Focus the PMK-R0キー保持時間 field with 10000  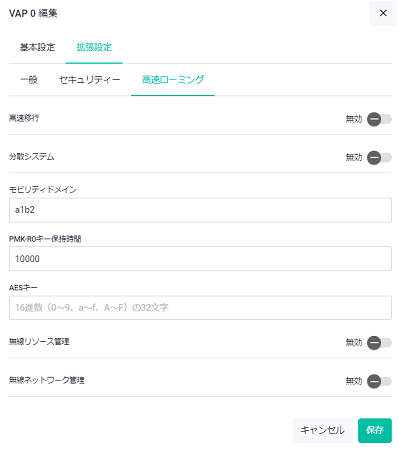(x=200, y=259)
